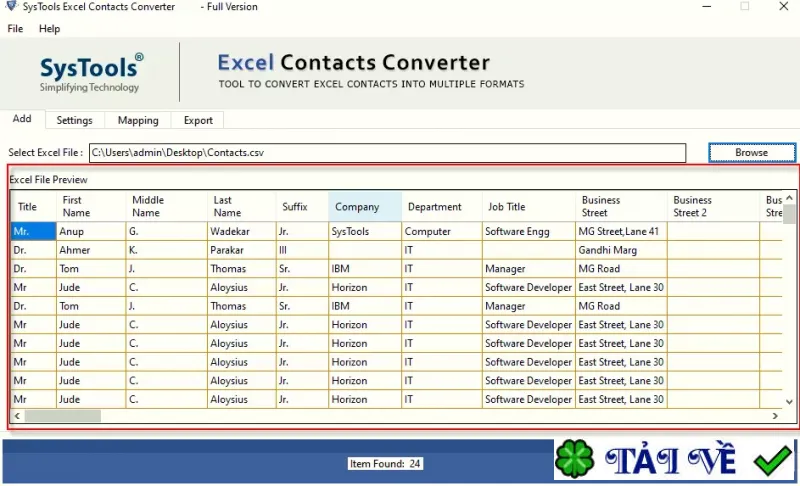The image size is (800, 486).
Task: Switch to the Add tab
Action: tap(22, 119)
